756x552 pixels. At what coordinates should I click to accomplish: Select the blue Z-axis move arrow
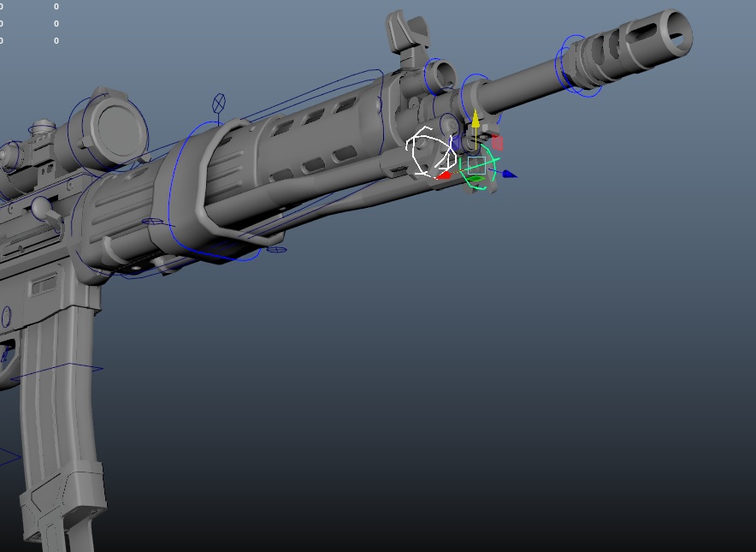click(x=508, y=174)
